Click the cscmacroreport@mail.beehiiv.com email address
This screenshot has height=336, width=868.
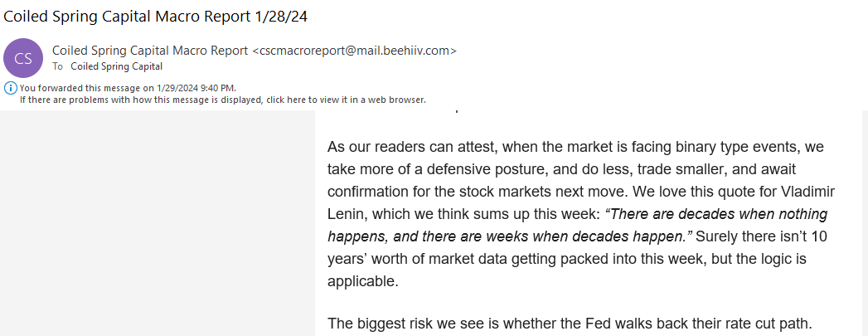354,51
